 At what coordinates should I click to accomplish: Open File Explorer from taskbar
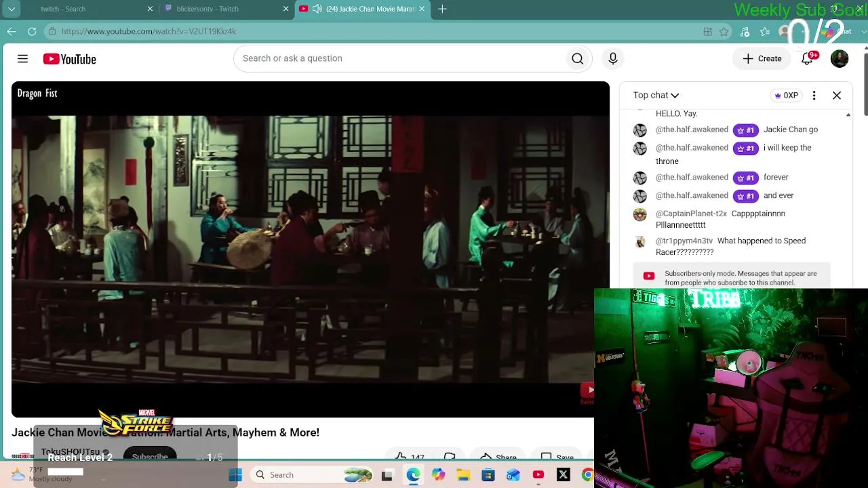(x=463, y=475)
